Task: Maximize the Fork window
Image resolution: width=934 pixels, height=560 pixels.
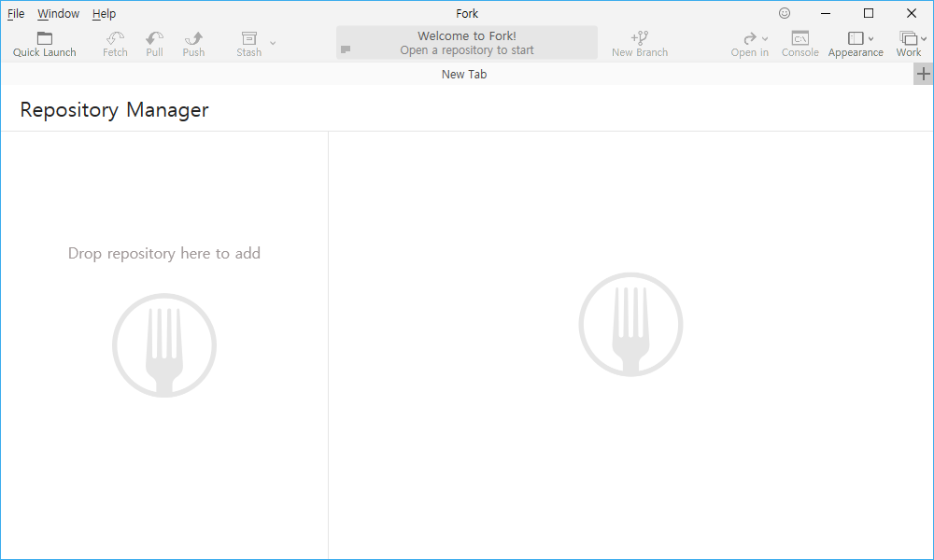Action: click(x=869, y=13)
